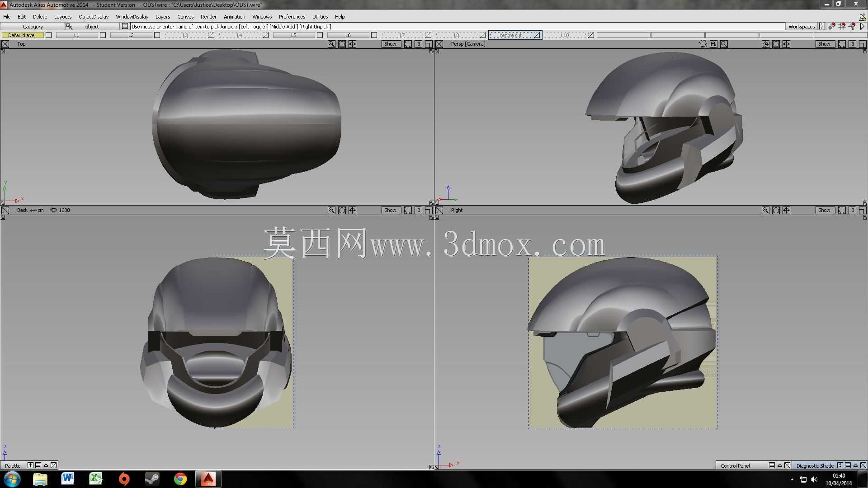Select the object pick mode button

pos(92,27)
